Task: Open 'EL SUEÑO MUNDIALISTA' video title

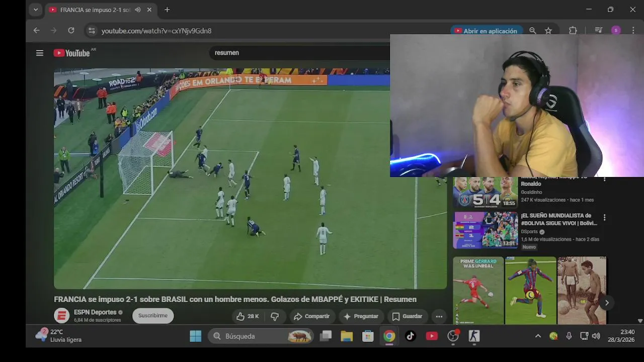Action: pos(559,219)
